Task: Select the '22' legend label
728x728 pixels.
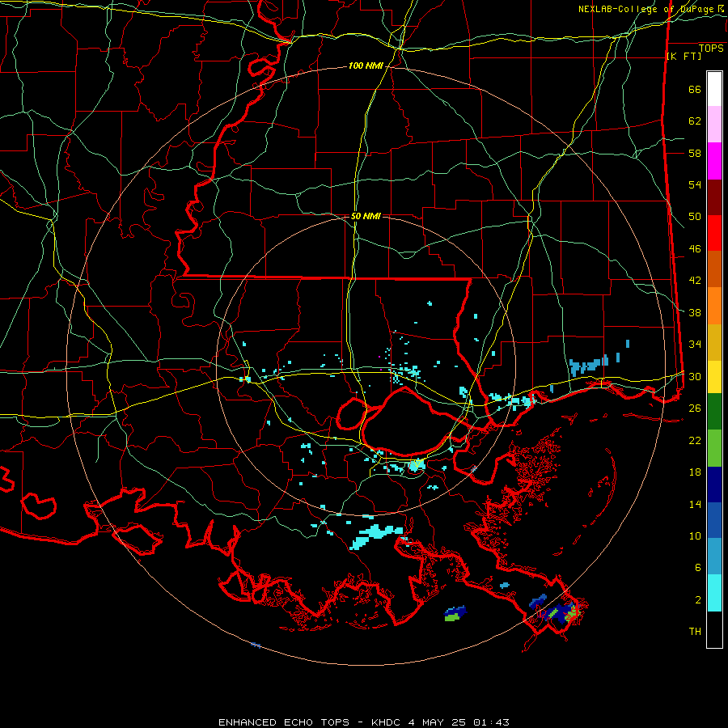Action: pyautogui.click(x=695, y=440)
